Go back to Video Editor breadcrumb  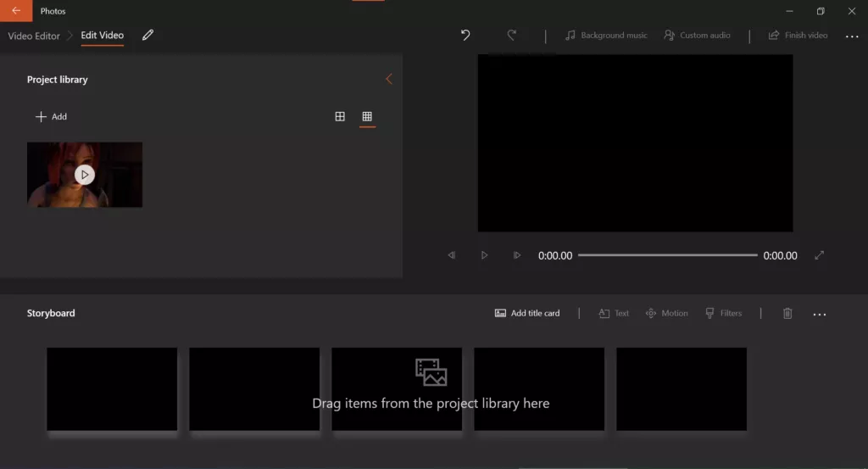(x=34, y=36)
